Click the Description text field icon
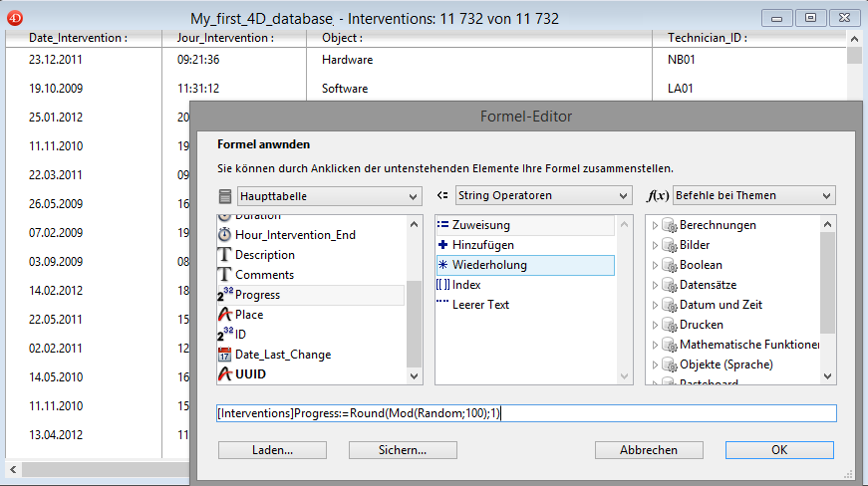The height and width of the screenshot is (486, 868). (224, 255)
